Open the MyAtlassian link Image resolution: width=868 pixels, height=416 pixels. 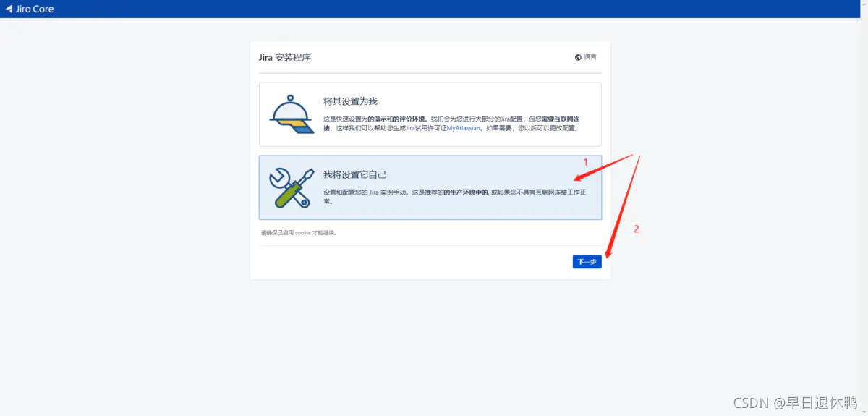point(462,127)
